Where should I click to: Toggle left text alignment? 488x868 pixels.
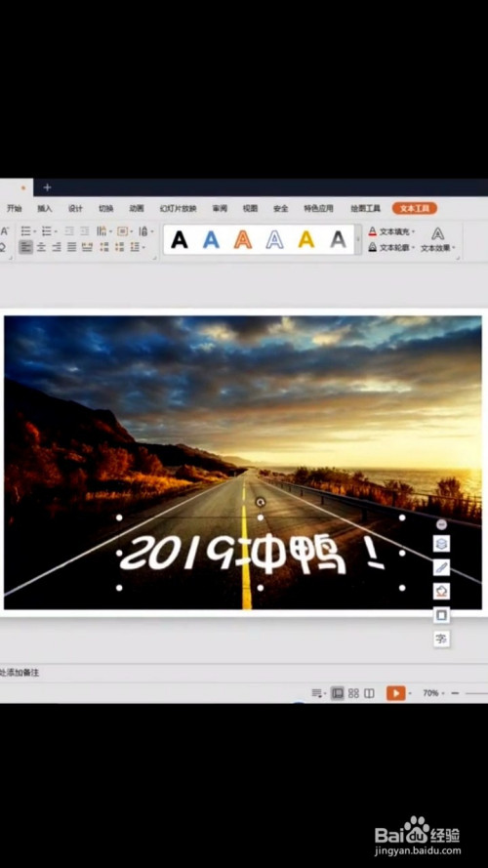[25, 247]
